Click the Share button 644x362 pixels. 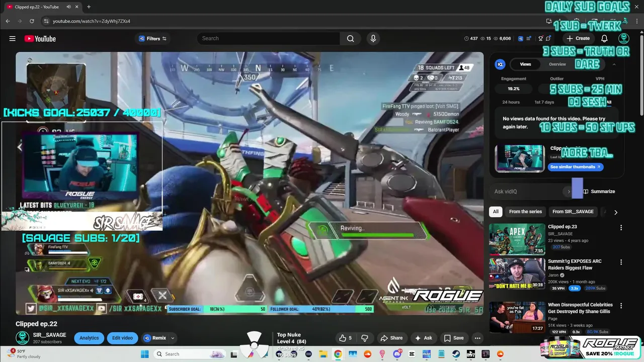click(391, 338)
